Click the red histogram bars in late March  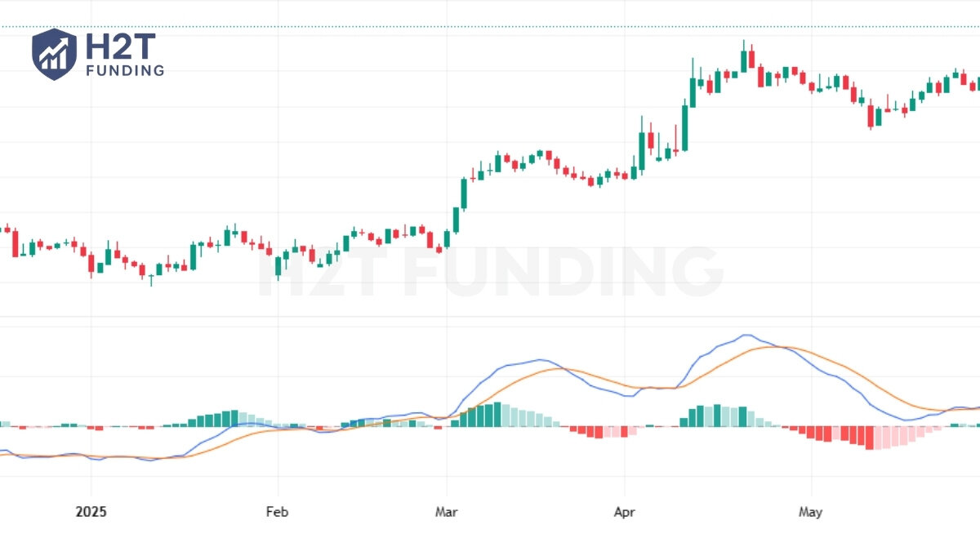tap(599, 432)
